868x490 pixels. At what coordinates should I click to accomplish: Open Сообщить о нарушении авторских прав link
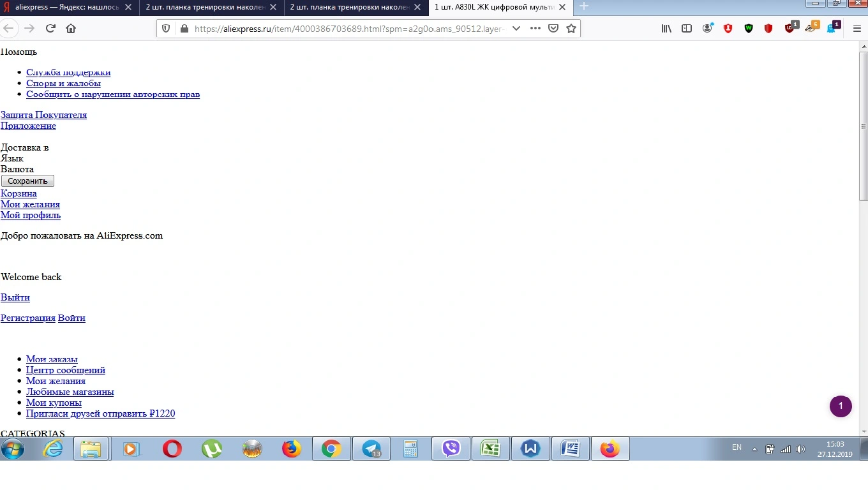(113, 94)
